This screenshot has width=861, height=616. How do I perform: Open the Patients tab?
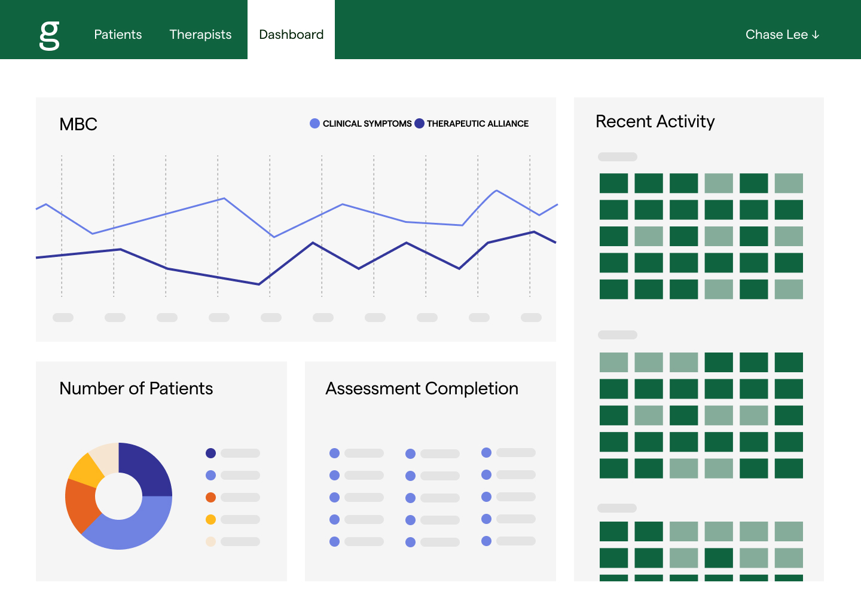(118, 35)
